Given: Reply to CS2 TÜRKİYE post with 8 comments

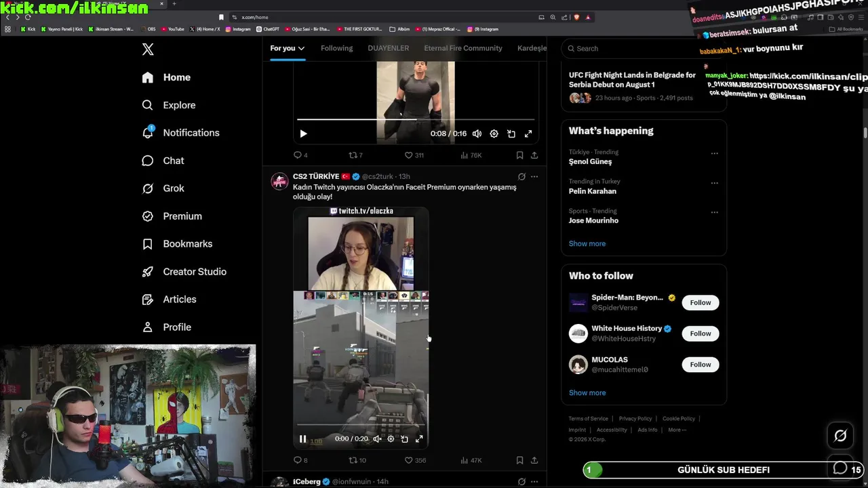Looking at the screenshot, I should [300, 460].
